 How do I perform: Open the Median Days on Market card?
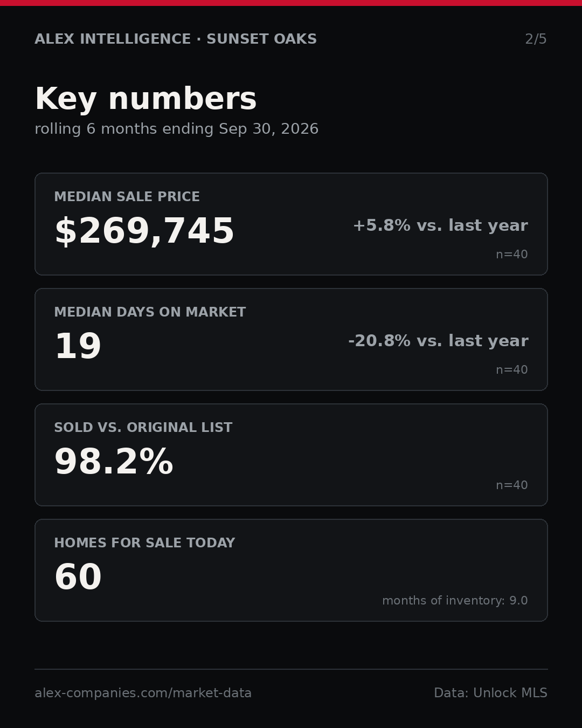pos(291,339)
